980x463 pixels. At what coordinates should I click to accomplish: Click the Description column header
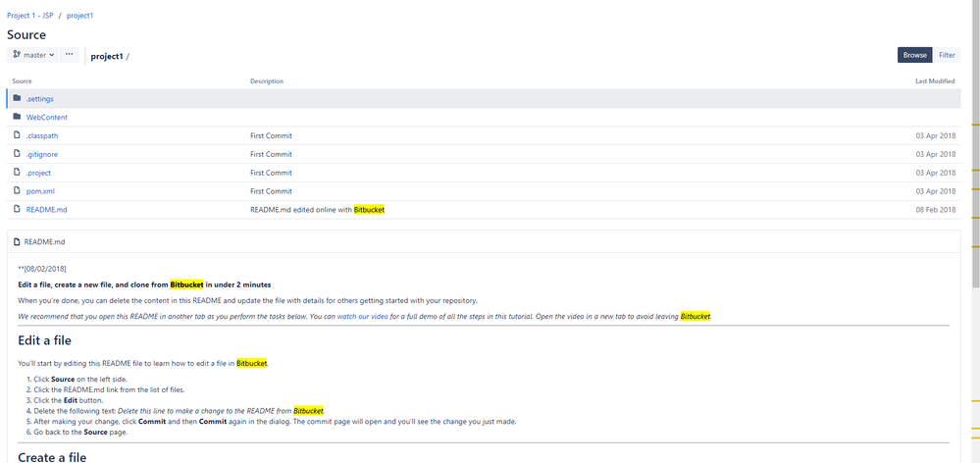267,81
